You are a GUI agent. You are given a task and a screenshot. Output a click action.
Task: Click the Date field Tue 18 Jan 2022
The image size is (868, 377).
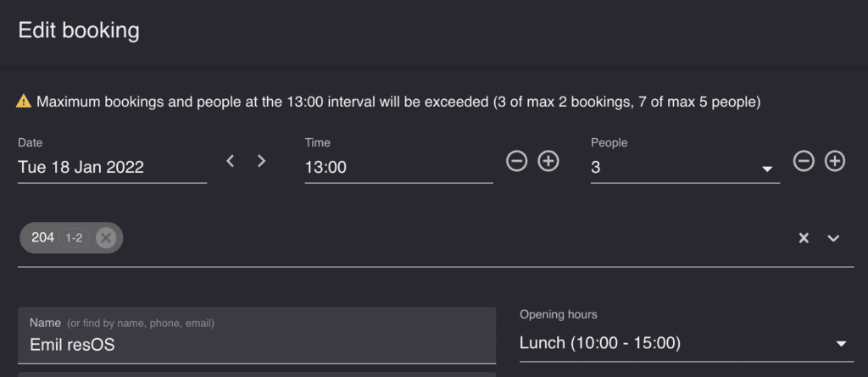click(x=113, y=167)
